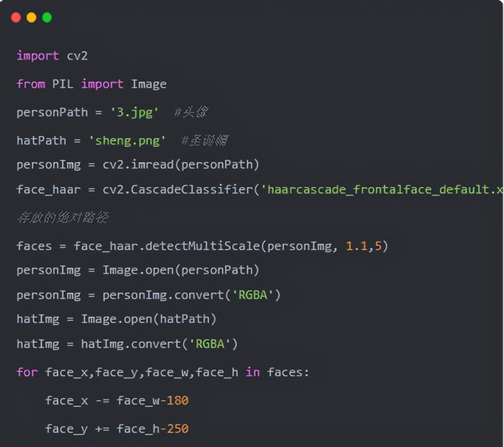Click the green maximize dot
504x447 pixels.
[x=47, y=18]
